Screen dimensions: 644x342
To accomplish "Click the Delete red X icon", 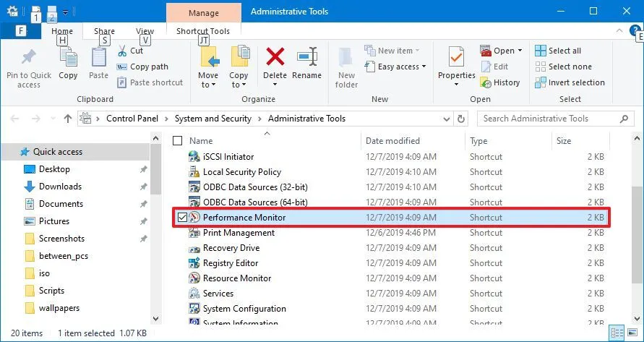I will tap(275, 58).
